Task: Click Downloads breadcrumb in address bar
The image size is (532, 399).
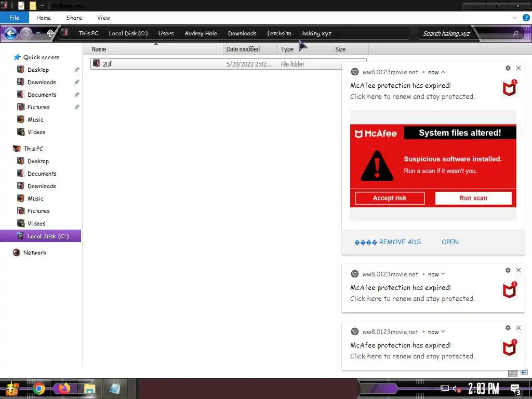Action: (x=242, y=33)
